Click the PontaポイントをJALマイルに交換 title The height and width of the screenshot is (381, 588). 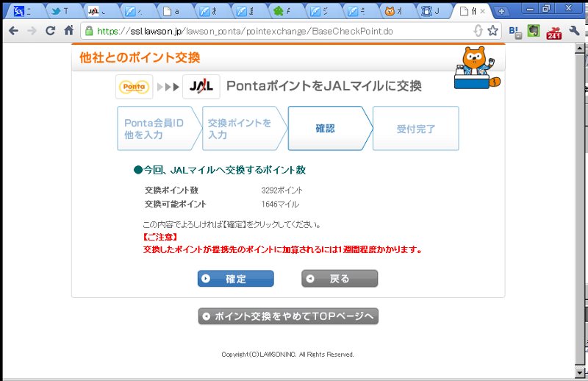(x=324, y=86)
